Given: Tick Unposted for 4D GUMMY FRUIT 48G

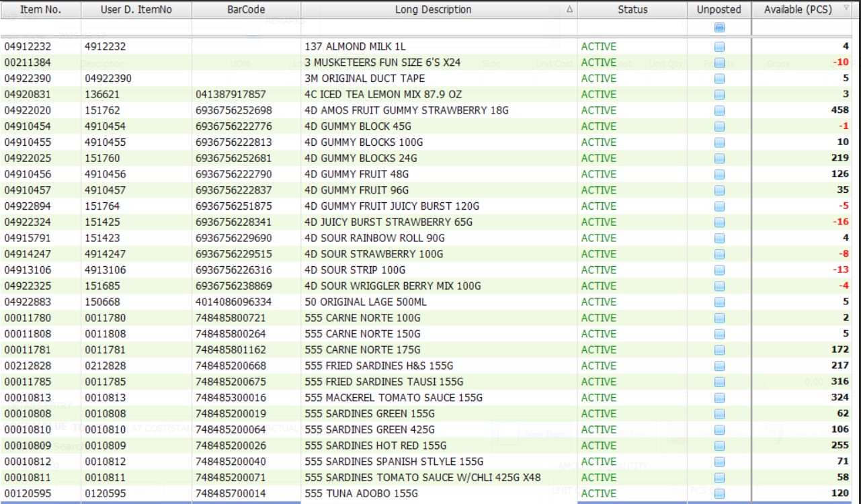Looking at the screenshot, I should tap(719, 174).
